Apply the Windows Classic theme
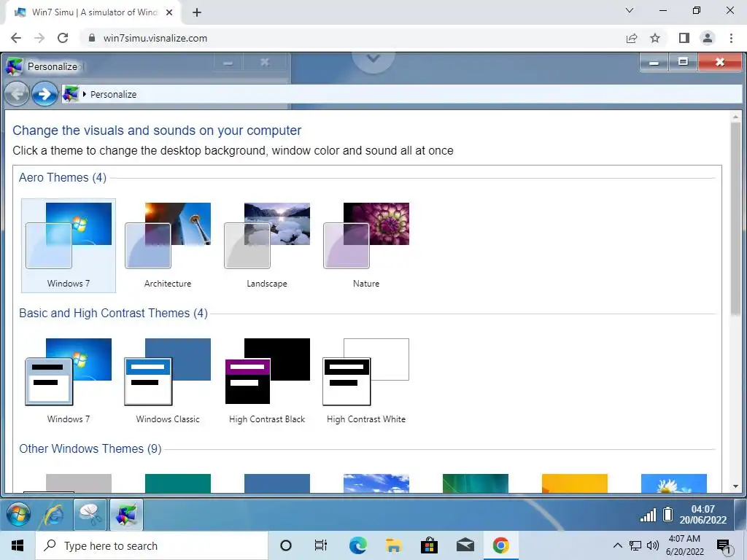747x560 pixels. tap(168, 381)
